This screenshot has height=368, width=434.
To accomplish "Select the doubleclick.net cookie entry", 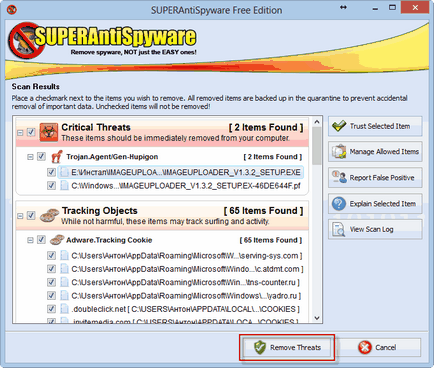I will pyautogui.click(x=185, y=309).
